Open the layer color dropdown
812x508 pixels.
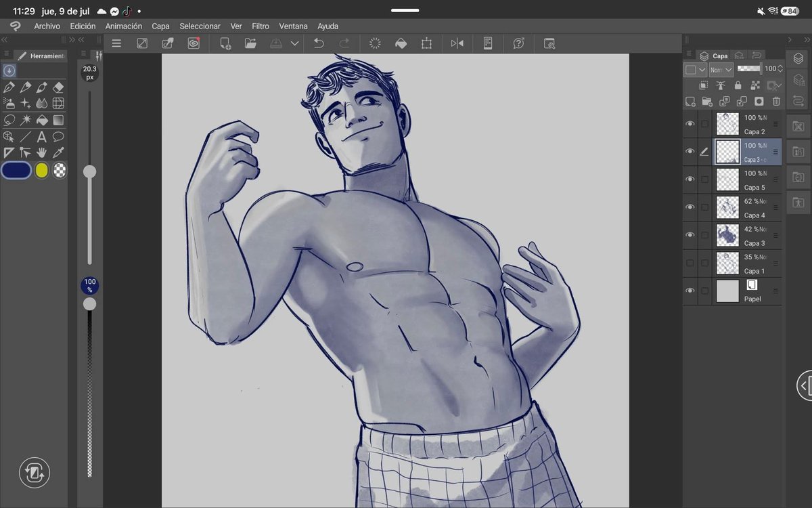point(696,69)
